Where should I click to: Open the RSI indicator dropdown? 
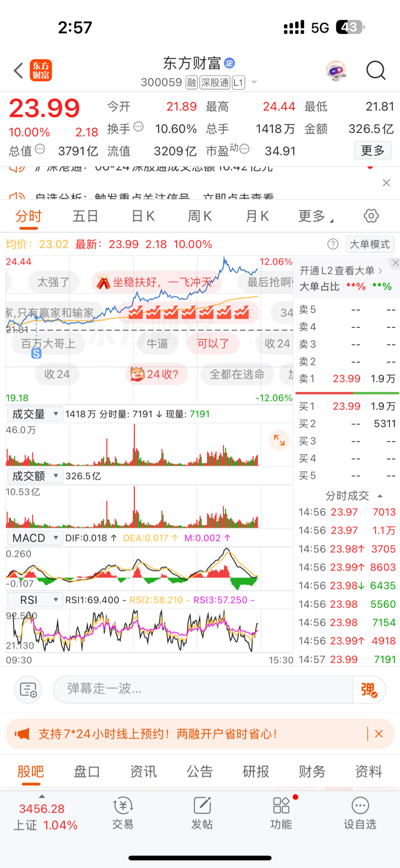click(34, 600)
